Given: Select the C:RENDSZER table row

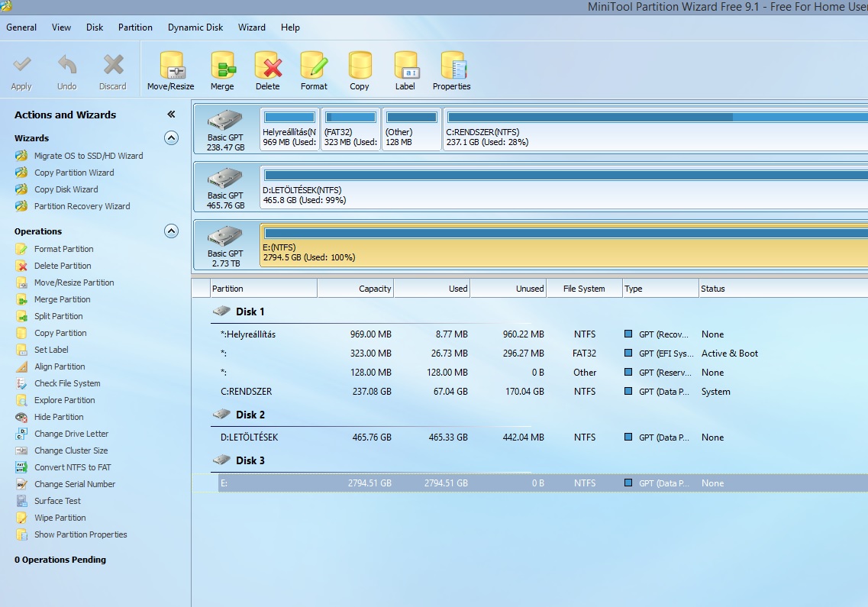Looking at the screenshot, I should [530, 392].
